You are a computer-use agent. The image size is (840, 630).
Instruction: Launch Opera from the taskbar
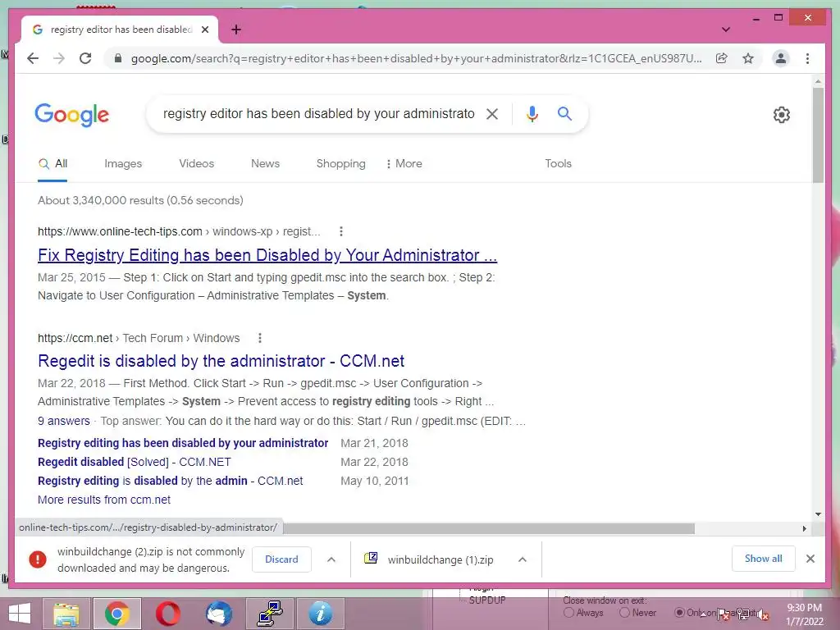167,614
